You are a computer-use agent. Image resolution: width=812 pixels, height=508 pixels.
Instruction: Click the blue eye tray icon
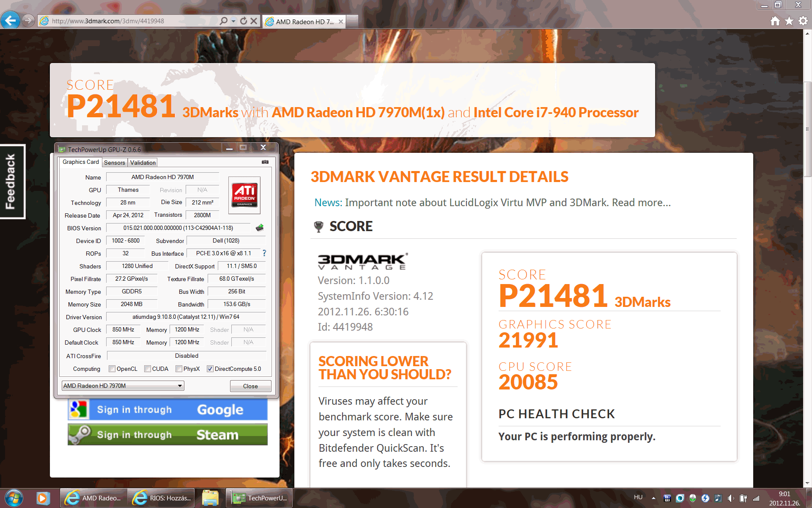(680, 498)
